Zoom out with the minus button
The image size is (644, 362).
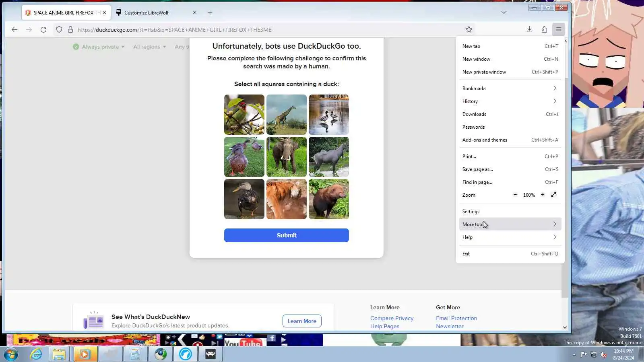coord(515,195)
